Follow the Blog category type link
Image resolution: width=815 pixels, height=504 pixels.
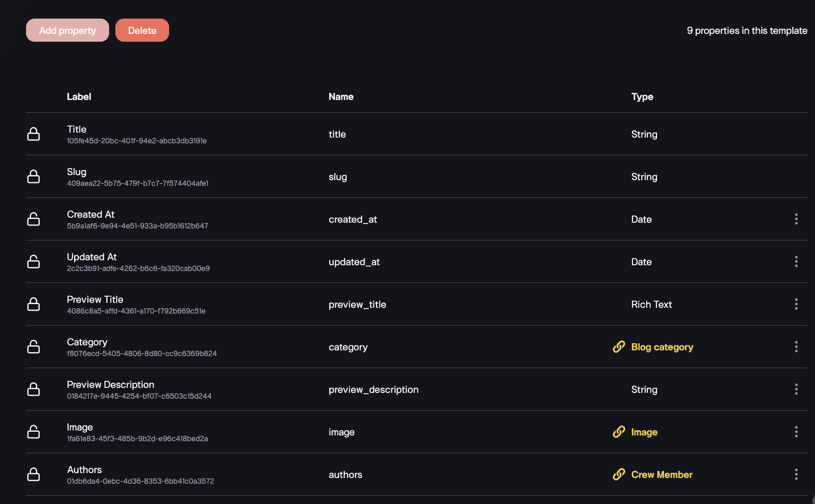662,347
